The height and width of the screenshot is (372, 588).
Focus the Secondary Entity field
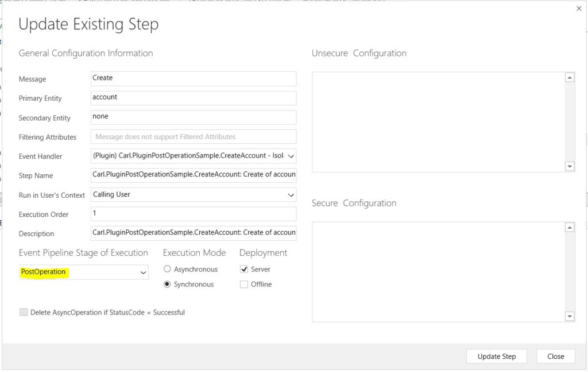[x=194, y=117]
